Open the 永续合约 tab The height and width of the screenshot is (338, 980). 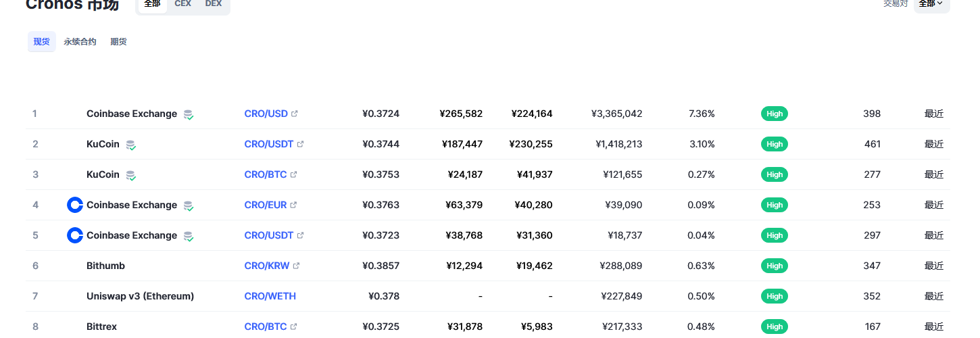click(x=80, y=42)
